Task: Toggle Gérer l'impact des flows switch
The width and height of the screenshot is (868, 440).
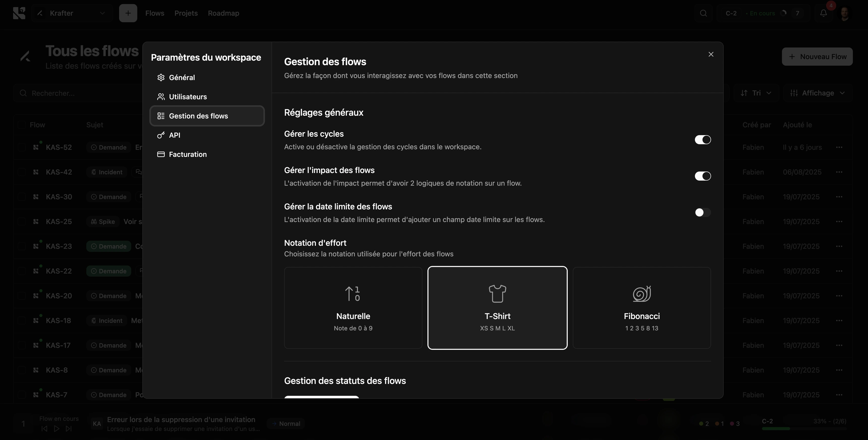Action: click(702, 176)
